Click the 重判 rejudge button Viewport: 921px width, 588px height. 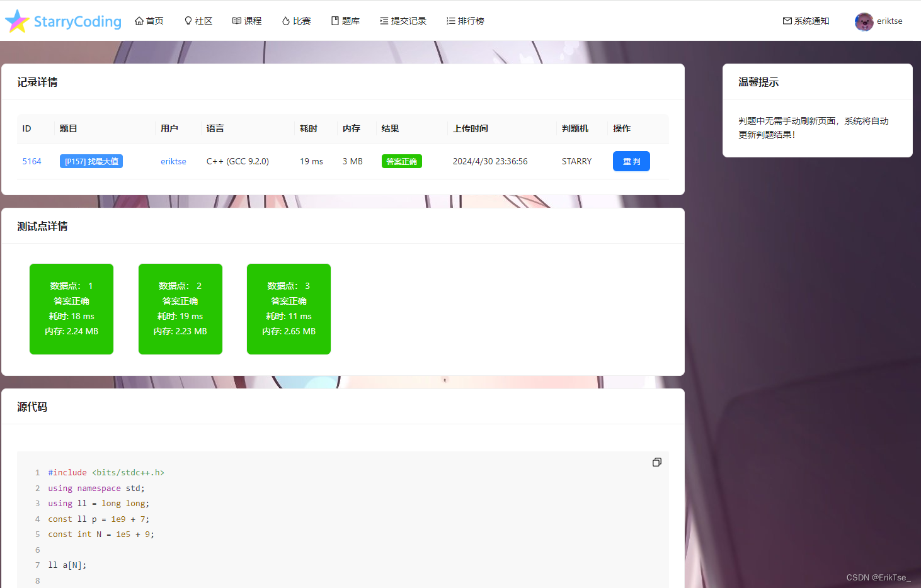coord(631,161)
